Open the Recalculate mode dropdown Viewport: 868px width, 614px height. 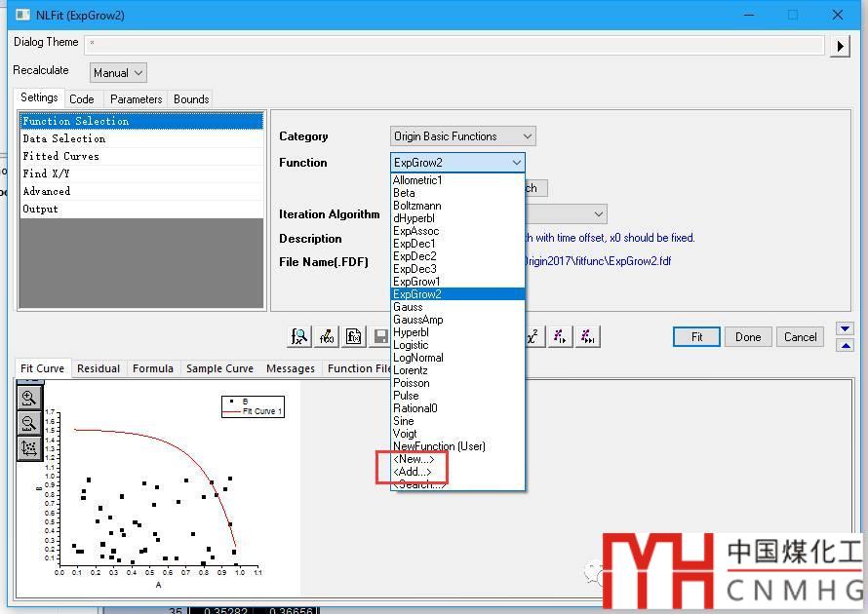coord(118,73)
